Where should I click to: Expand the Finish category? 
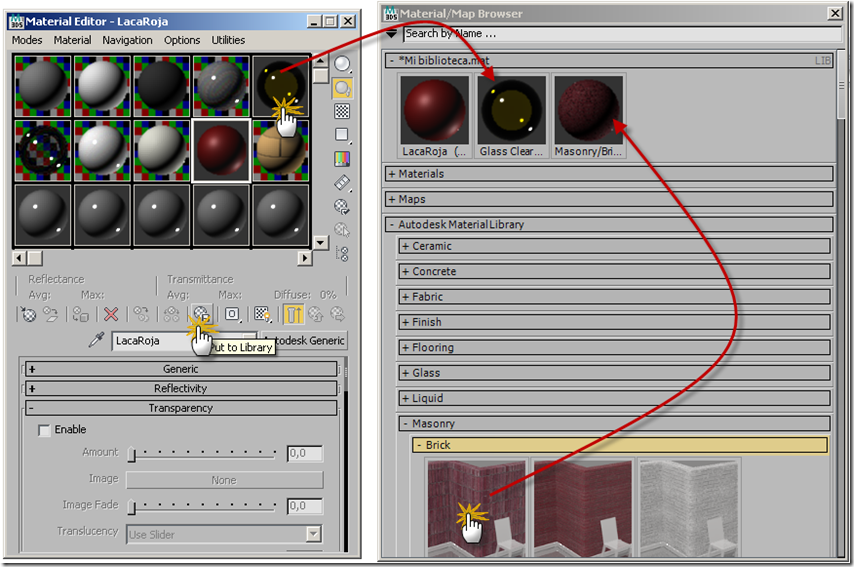click(x=615, y=322)
